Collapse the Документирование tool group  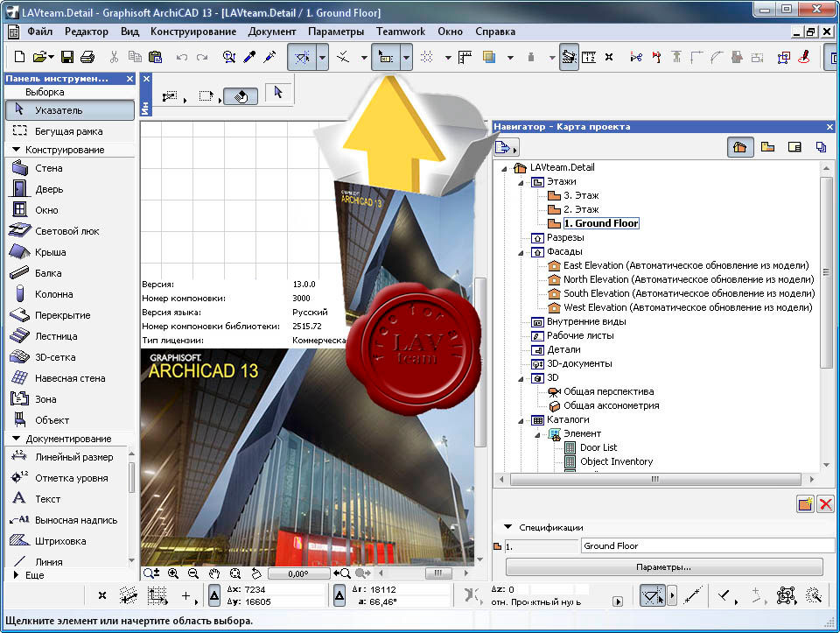16,439
